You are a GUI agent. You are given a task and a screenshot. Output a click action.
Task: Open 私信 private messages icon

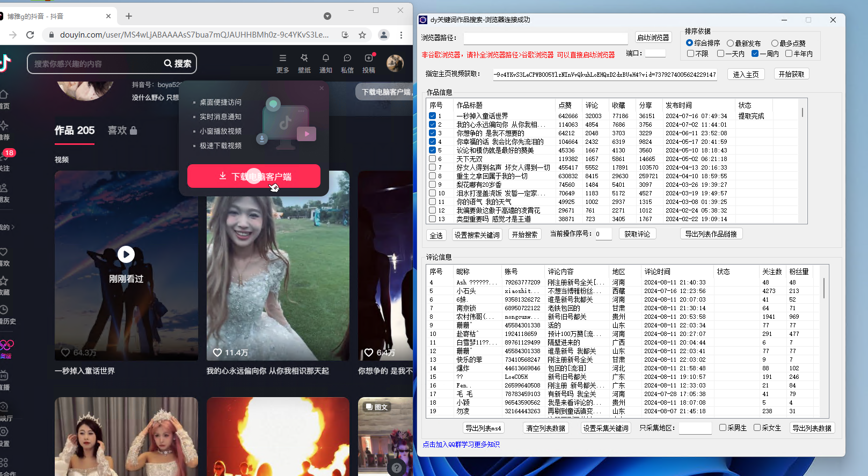point(347,63)
